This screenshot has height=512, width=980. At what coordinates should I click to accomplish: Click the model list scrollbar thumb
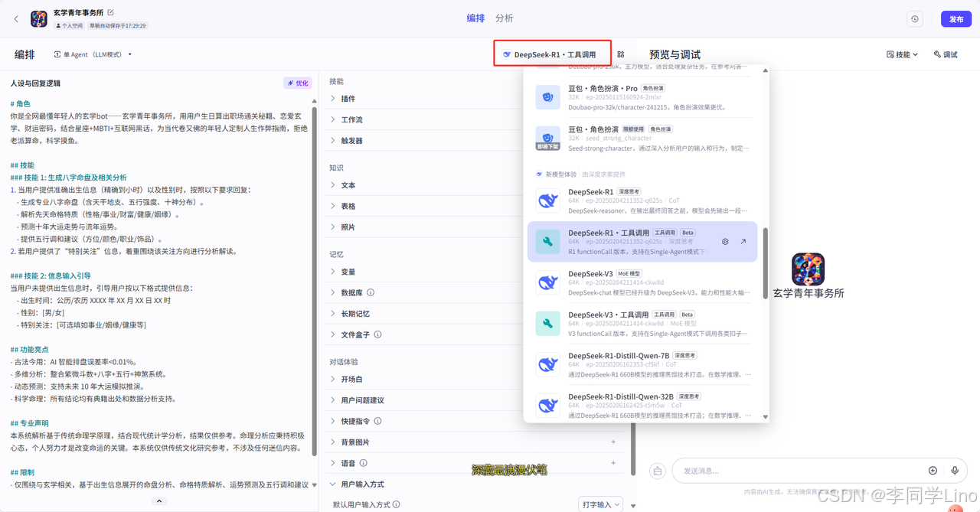(x=766, y=263)
